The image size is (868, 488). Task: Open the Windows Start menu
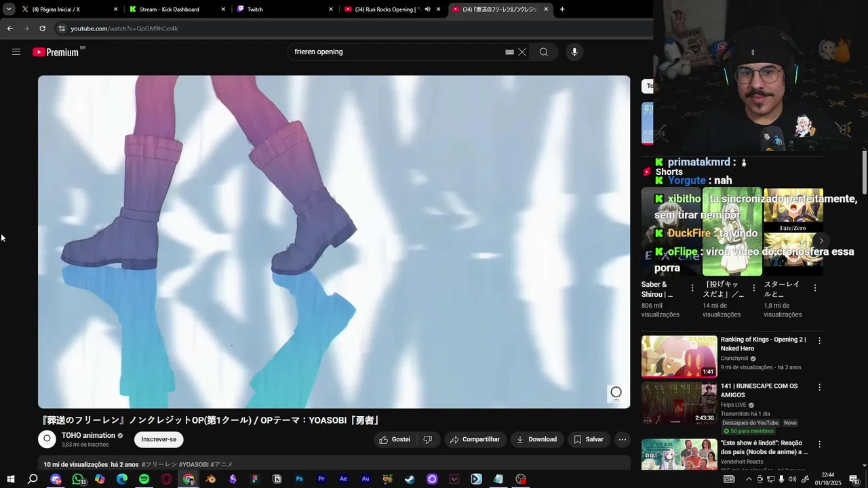coord(11,479)
